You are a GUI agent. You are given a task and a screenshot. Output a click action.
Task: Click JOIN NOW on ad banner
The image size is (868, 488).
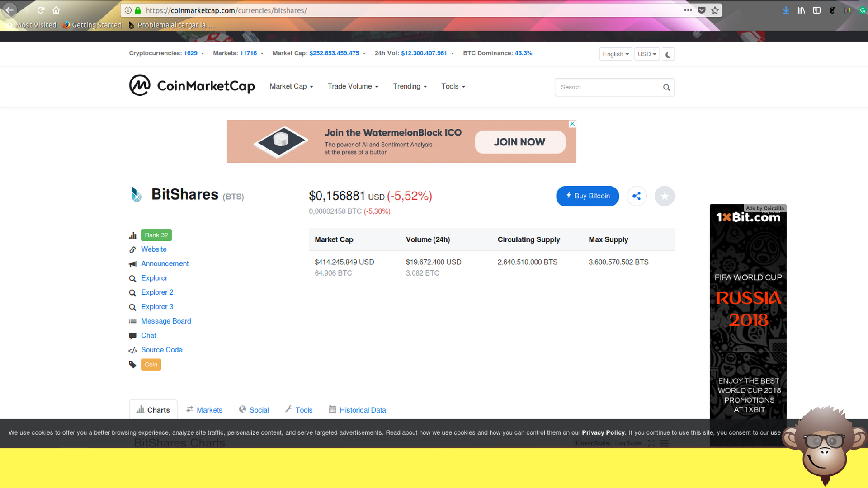[x=520, y=142]
